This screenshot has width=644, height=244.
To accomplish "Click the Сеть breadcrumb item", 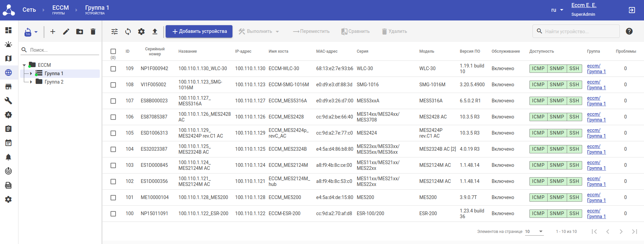I will click(x=29, y=10).
